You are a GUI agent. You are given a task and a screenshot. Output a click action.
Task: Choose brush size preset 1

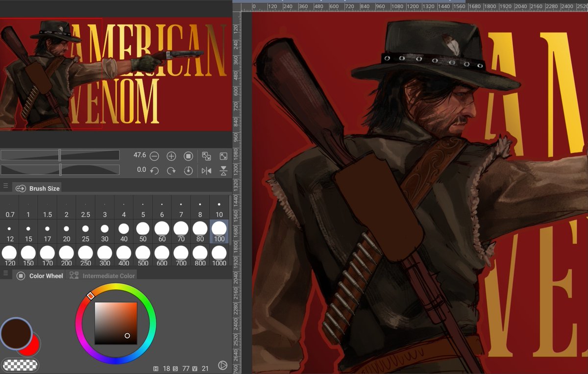(x=28, y=208)
